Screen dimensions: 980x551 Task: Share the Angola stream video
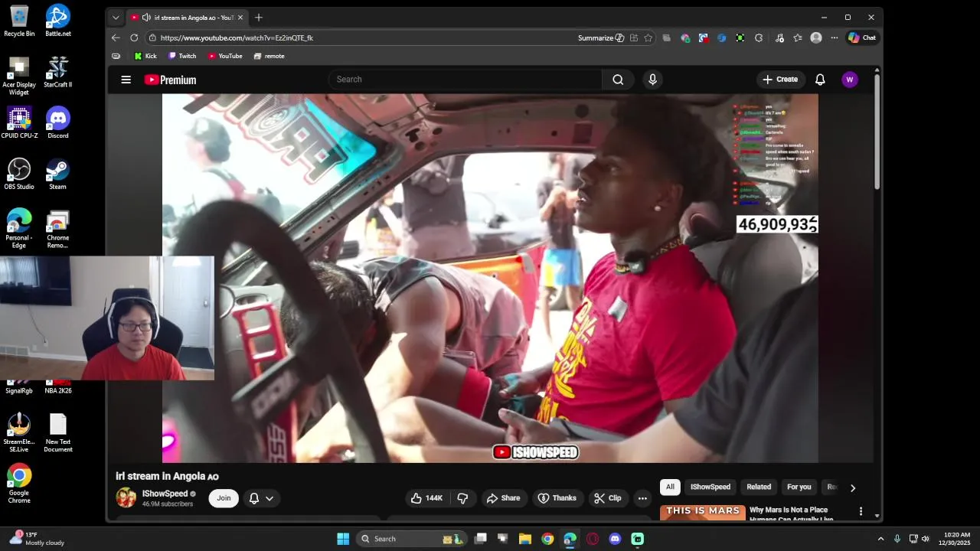tap(503, 498)
